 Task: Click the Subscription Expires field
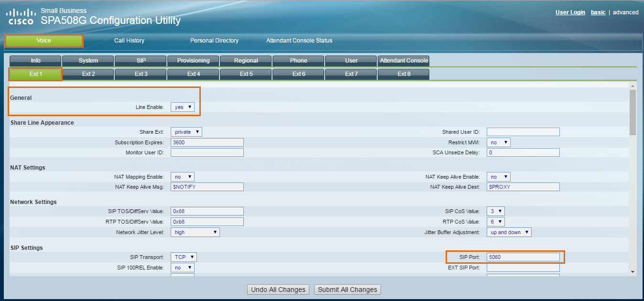click(207, 142)
